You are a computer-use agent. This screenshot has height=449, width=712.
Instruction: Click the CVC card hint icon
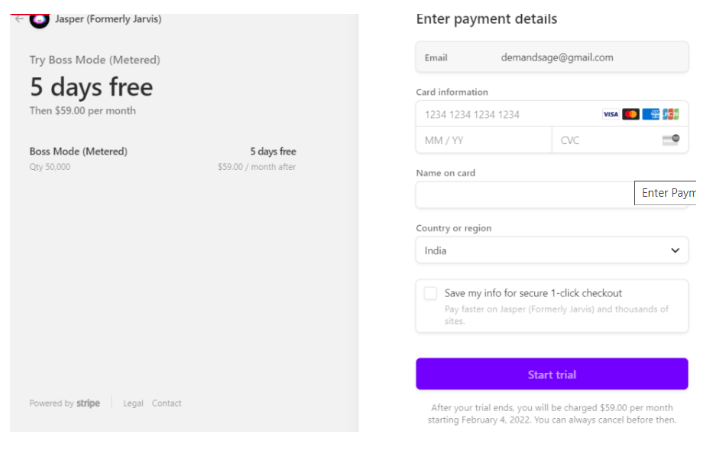[671, 139]
